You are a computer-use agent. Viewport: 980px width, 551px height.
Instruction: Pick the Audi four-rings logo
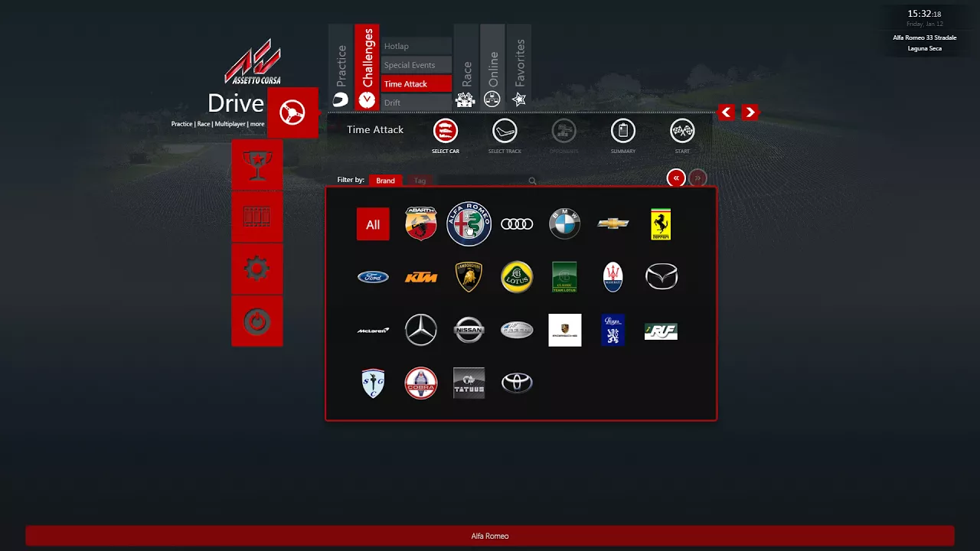tap(517, 224)
